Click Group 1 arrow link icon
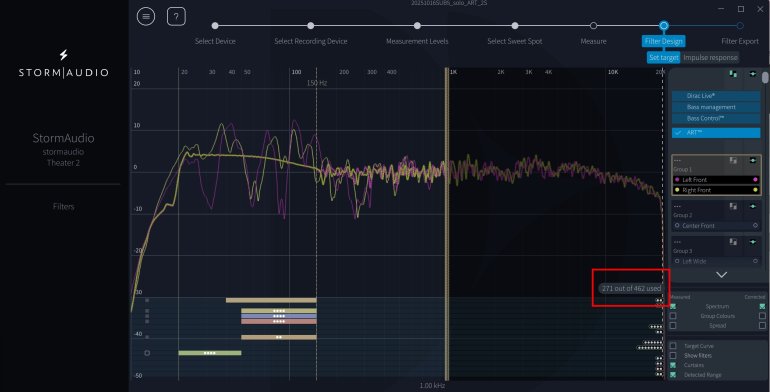This screenshot has width=770, height=392. pyautogui.click(x=753, y=160)
